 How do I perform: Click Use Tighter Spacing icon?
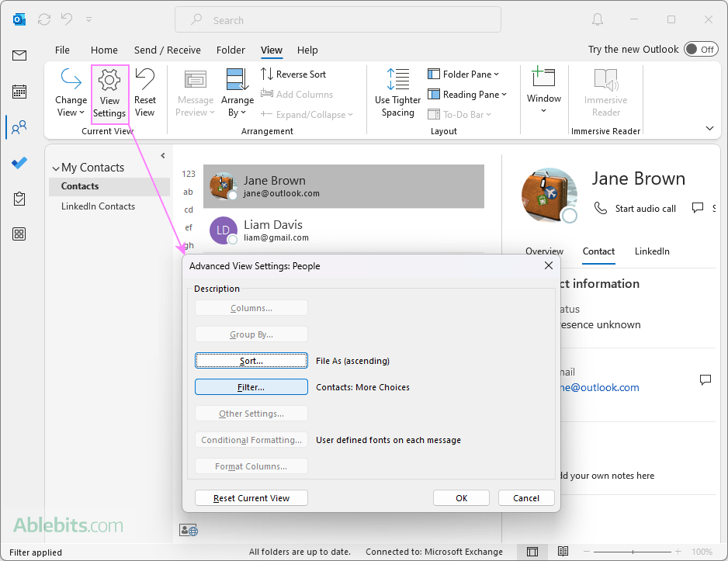tap(398, 79)
